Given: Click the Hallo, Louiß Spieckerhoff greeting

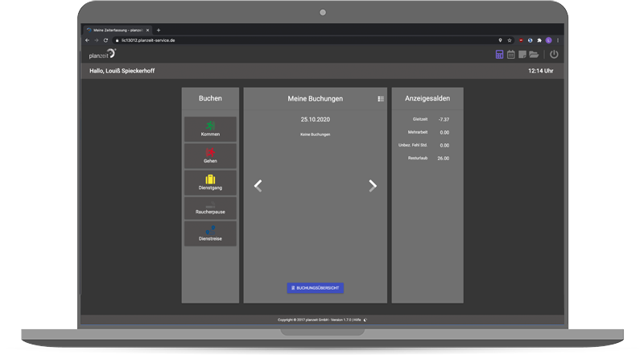Looking at the screenshot, I should coord(122,71).
